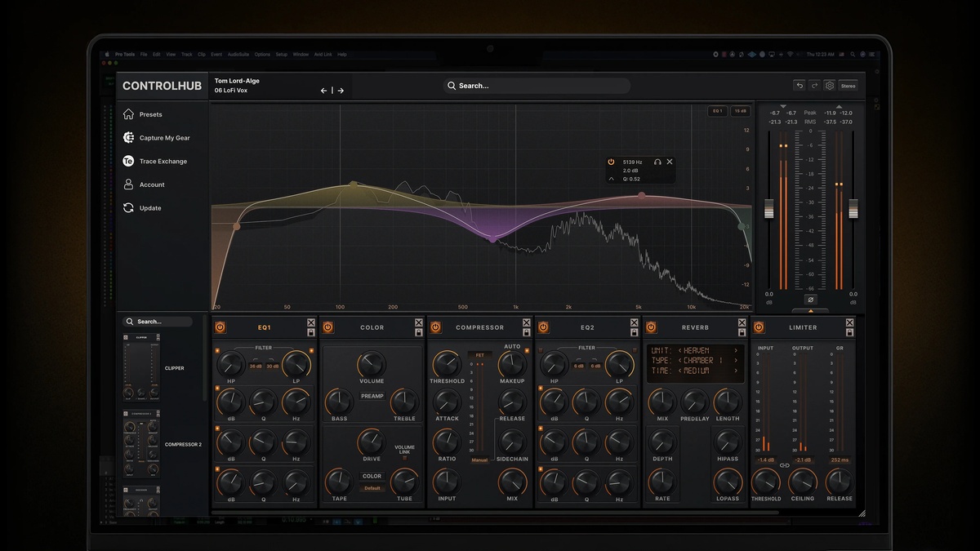The image size is (980, 551).
Task: Click the redo arrow in ControlHub header
Action: pos(814,86)
